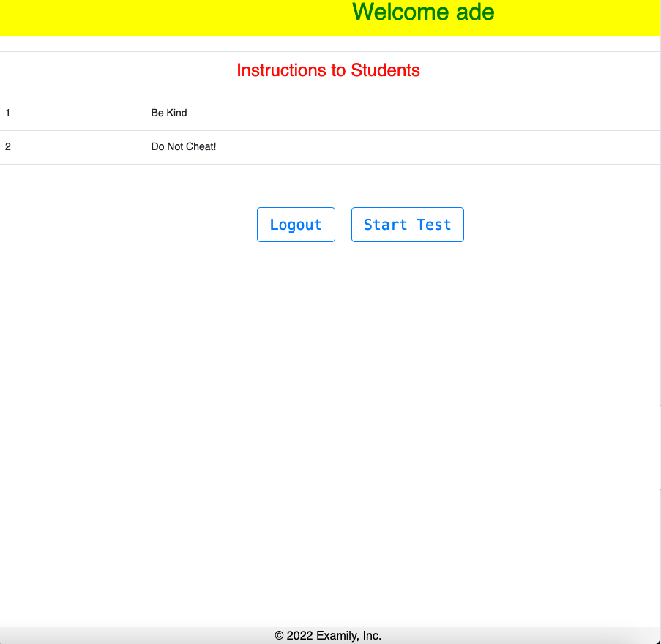Click the word Cheat! in row two
The image size is (661, 644).
(201, 147)
